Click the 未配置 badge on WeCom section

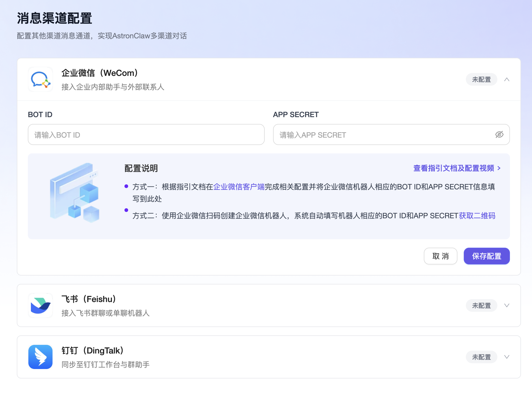click(x=481, y=79)
